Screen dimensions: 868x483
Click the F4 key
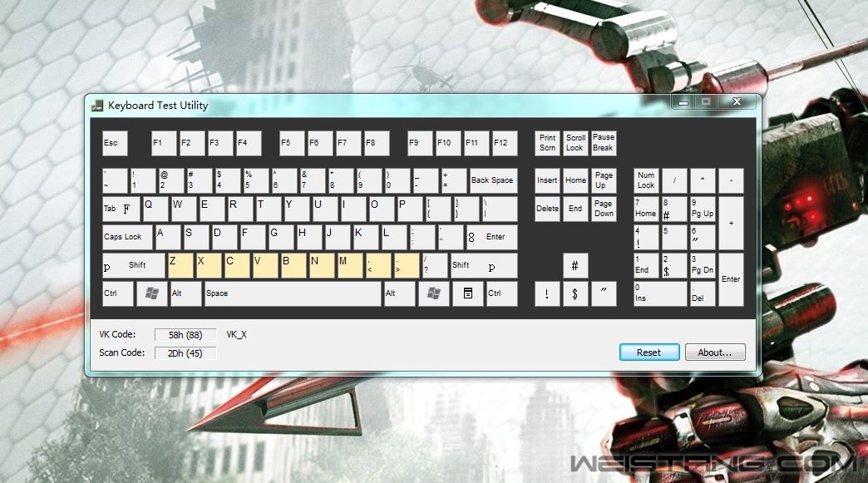(249, 143)
